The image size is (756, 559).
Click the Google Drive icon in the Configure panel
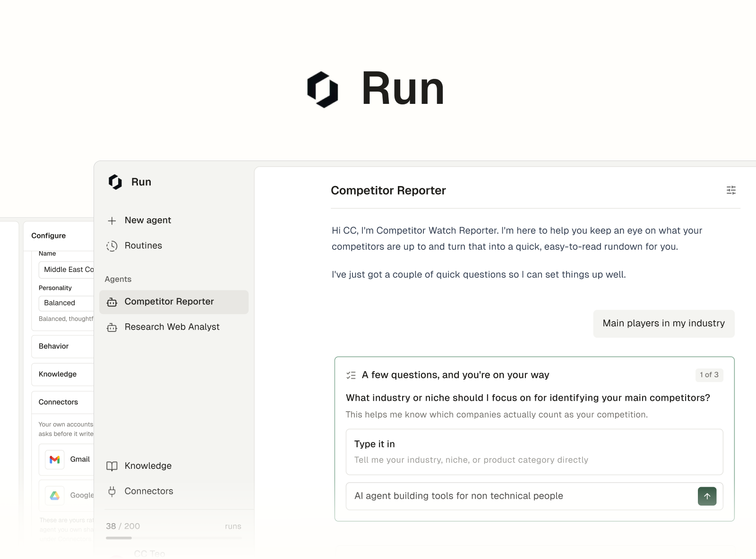point(55,495)
